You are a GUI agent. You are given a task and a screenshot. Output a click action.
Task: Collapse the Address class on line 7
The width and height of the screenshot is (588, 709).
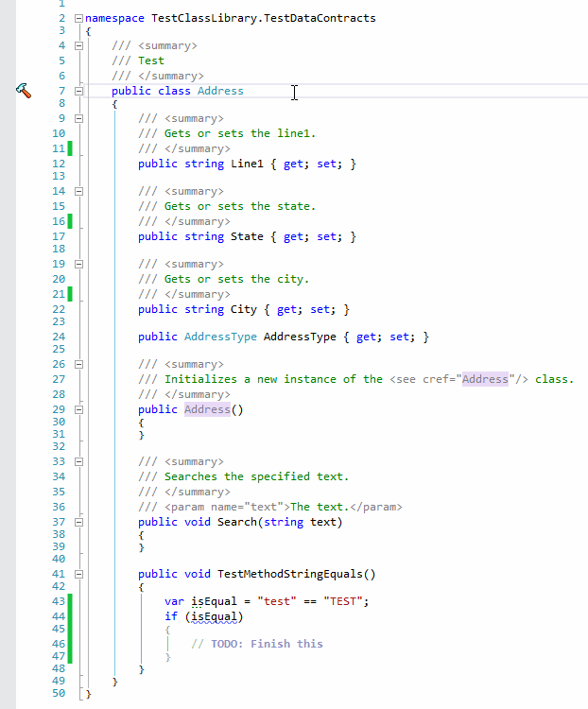[x=78, y=91]
